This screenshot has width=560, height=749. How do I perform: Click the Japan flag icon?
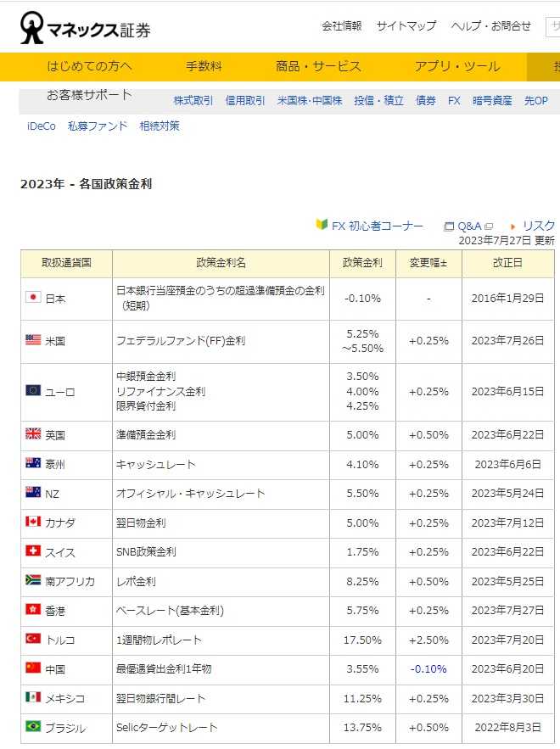pyautogui.click(x=33, y=298)
